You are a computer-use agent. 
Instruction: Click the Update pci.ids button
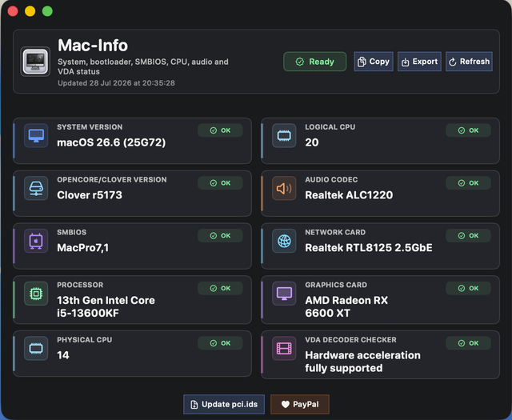tap(224, 404)
